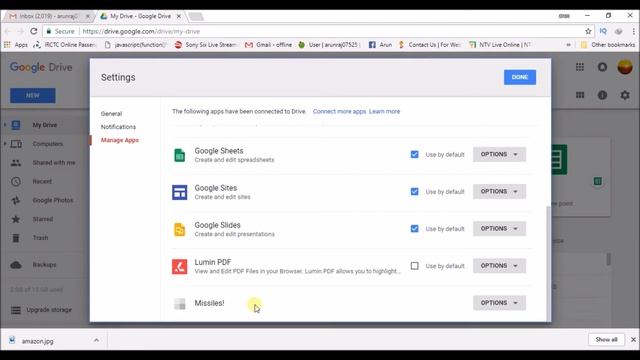Follow the Learn more link
640x360 pixels.
point(384,111)
